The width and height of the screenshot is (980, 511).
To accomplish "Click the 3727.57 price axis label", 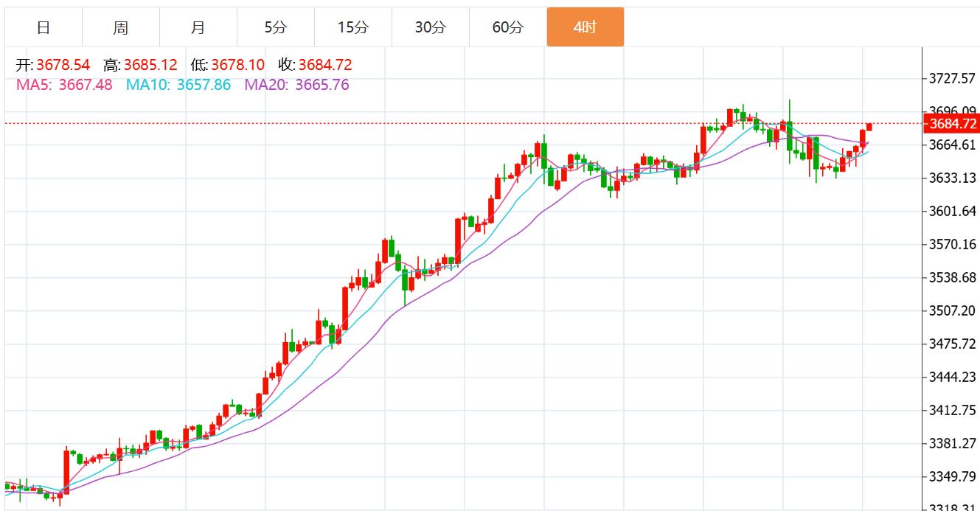I will (x=953, y=78).
